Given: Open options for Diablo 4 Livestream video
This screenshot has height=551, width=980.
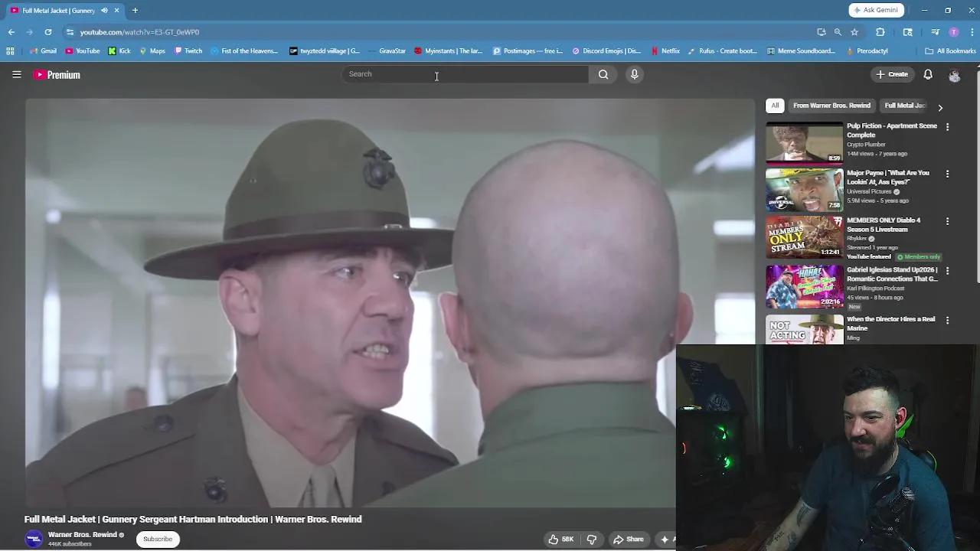Looking at the screenshot, I should click(947, 221).
